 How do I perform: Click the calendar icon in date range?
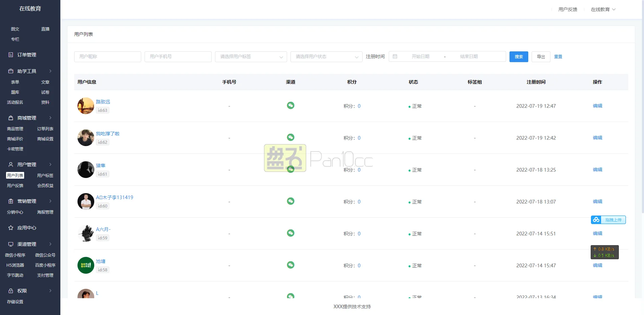tap(395, 57)
